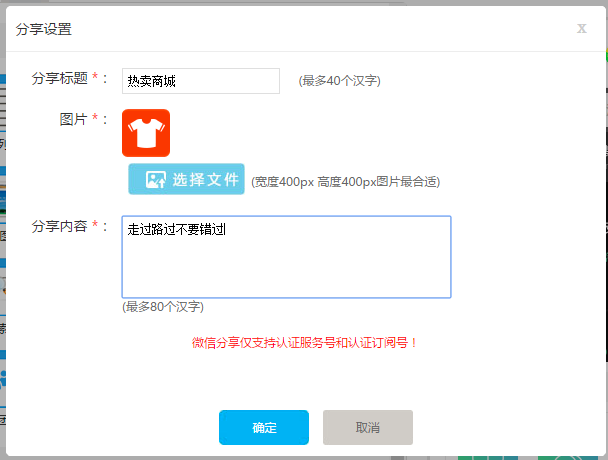Click the 分享设置 dialog title
The width and height of the screenshot is (608, 460).
click(x=44, y=29)
